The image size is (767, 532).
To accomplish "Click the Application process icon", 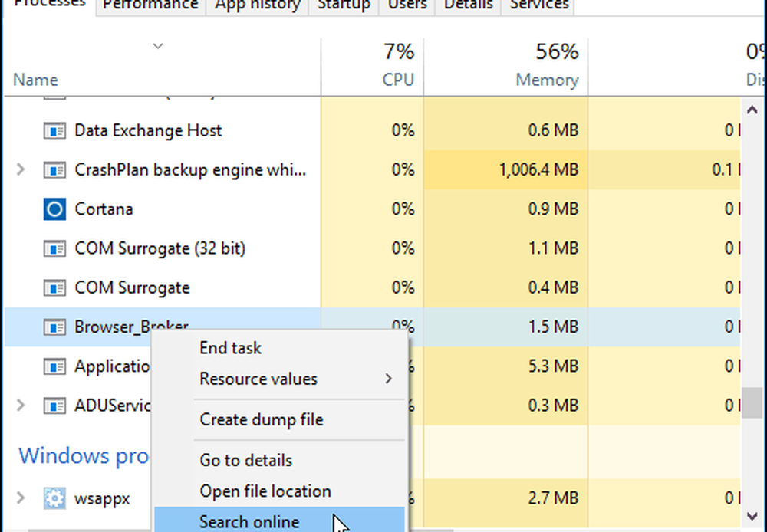I will click(54, 366).
